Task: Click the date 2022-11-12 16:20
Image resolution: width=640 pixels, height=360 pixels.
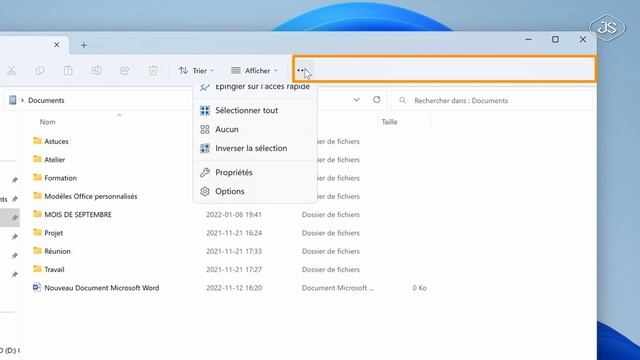Action: click(x=234, y=288)
